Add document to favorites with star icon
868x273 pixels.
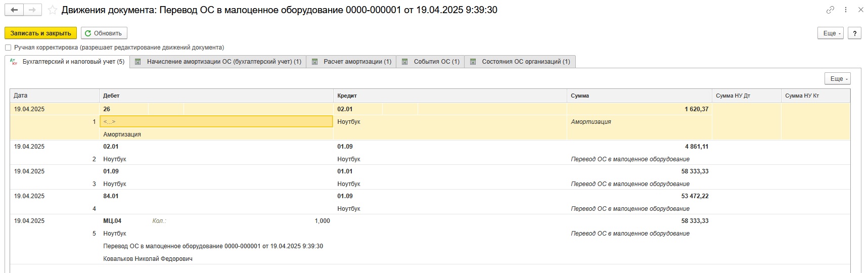click(x=52, y=10)
